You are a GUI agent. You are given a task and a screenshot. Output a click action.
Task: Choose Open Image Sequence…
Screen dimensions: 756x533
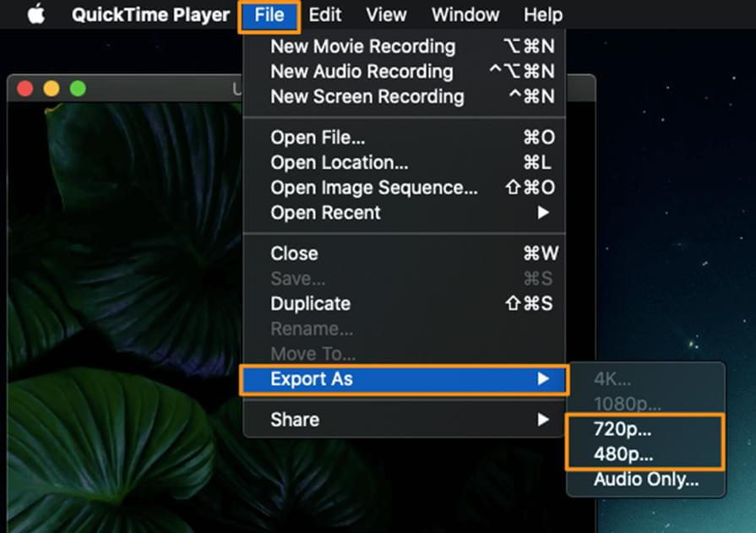pos(404,188)
